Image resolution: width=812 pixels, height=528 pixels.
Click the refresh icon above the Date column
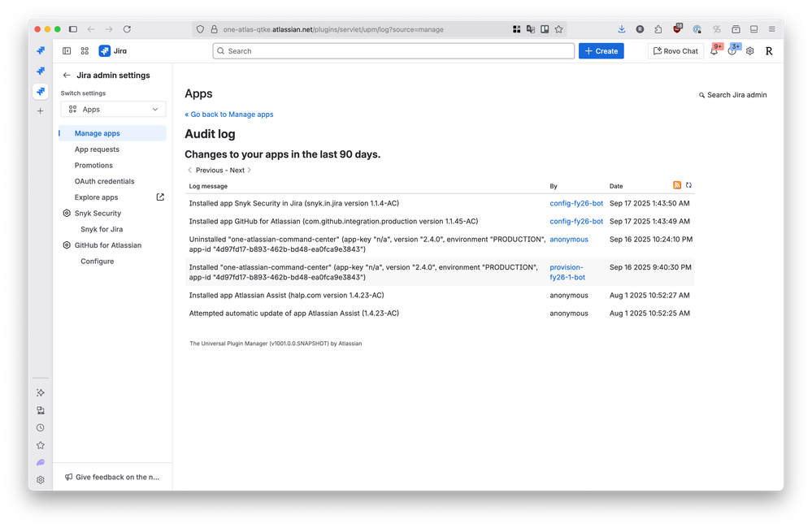(688, 185)
